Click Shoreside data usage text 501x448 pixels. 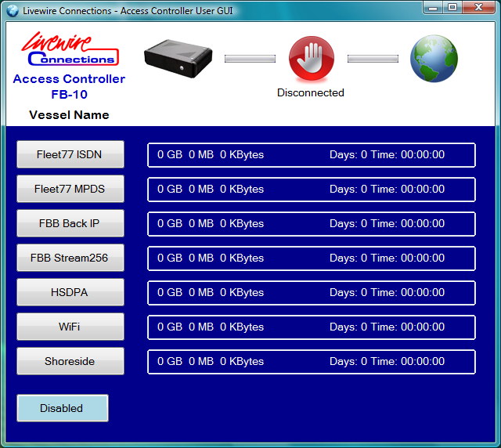coord(211,361)
